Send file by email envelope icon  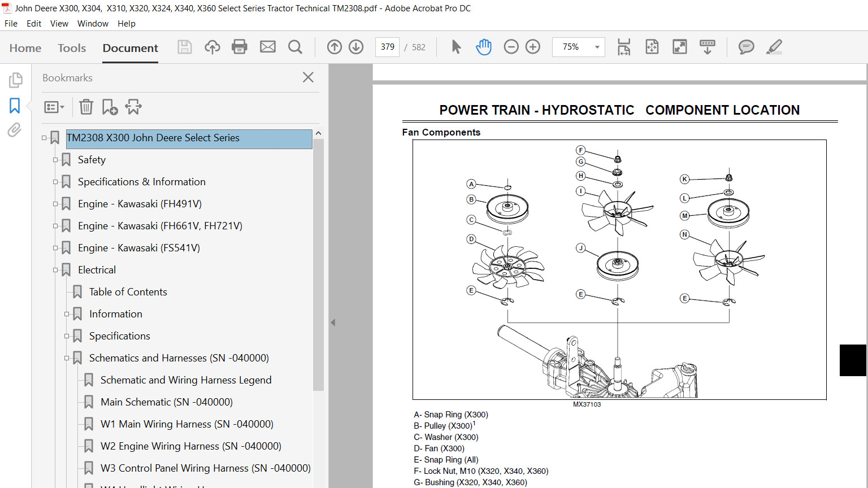pyautogui.click(x=268, y=47)
